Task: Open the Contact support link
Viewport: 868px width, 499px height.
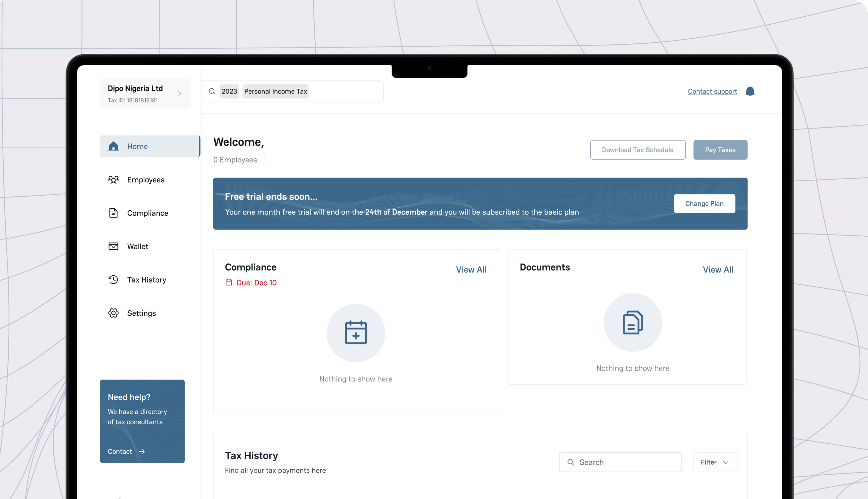Action: [x=712, y=92]
